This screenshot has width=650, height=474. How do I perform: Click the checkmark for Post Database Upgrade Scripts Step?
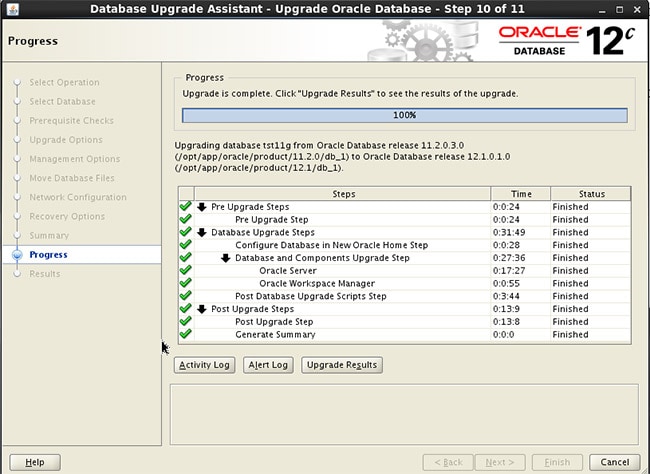[x=186, y=296]
